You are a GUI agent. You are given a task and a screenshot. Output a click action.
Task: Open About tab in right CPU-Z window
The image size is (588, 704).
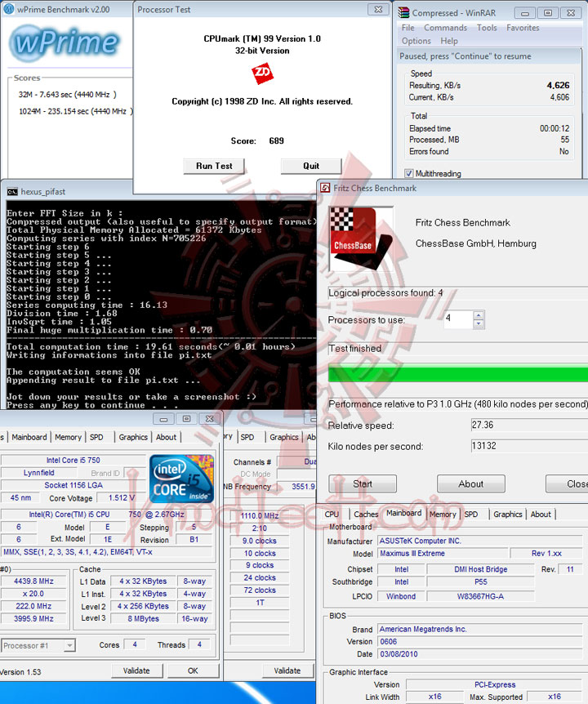[x=541, y=514]
